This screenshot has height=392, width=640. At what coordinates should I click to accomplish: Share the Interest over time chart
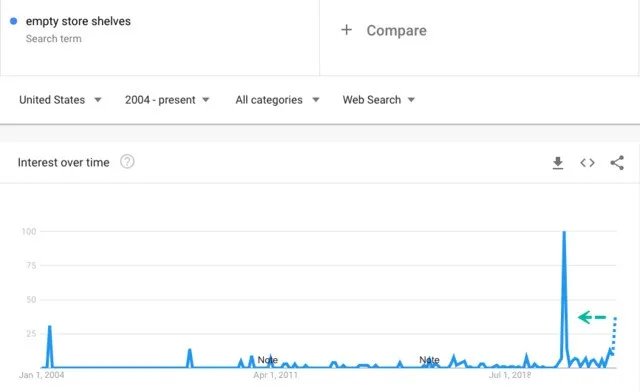pyautogui.click(x=617, y=163)
